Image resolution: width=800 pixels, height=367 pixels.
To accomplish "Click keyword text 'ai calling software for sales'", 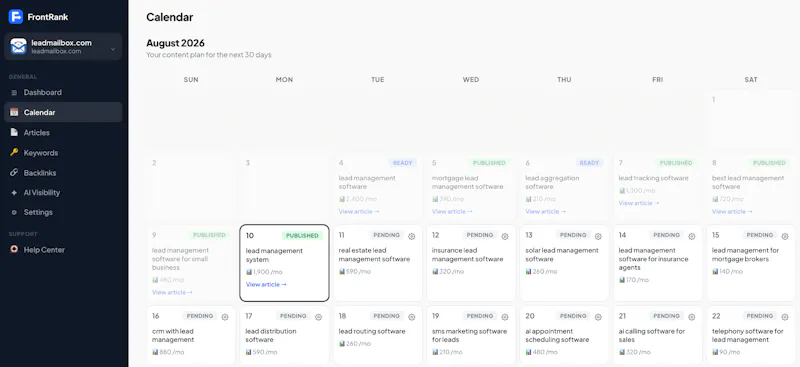I will (652, 335).
